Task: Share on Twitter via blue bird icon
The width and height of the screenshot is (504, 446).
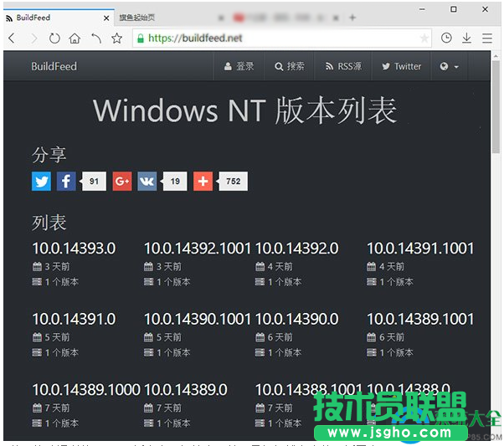Action: 41,182
